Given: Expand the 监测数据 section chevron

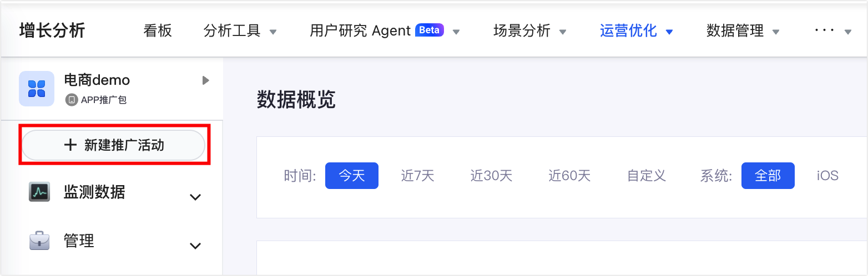Looking at the screenshot, I should [x=195, y=197].
